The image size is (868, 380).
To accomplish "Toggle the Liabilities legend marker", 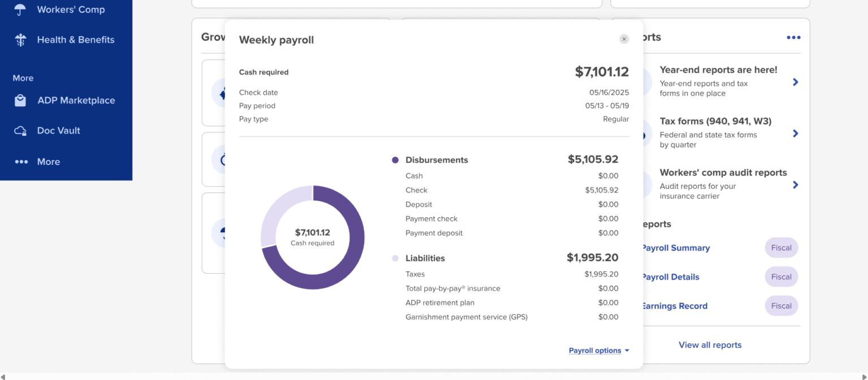I will click(x=395, y=258).
